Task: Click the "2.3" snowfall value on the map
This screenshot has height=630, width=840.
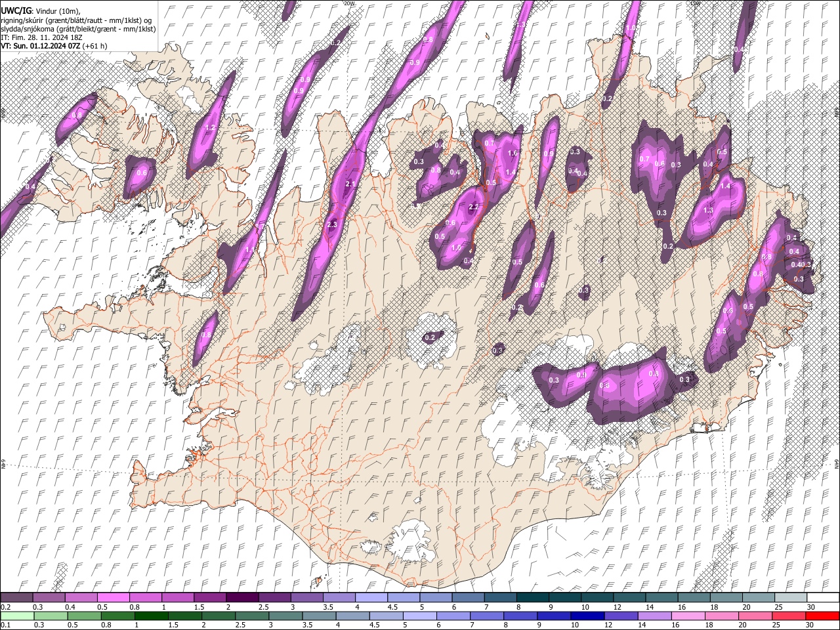Action: coord(331,224)
